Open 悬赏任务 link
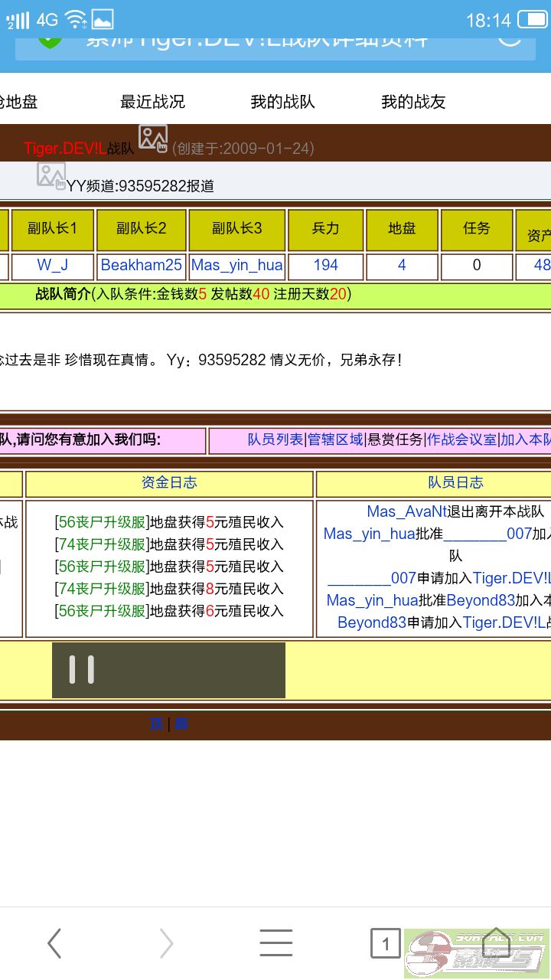Screen dimensions: 551x980 pyautogui.click(x=395, y=439)
